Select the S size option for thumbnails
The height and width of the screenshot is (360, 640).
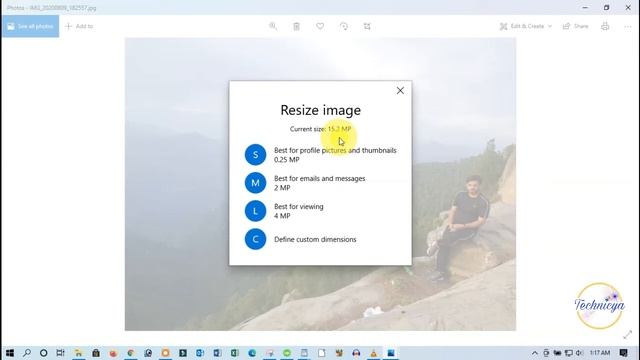pyautogui.click(x=321, y=155)
